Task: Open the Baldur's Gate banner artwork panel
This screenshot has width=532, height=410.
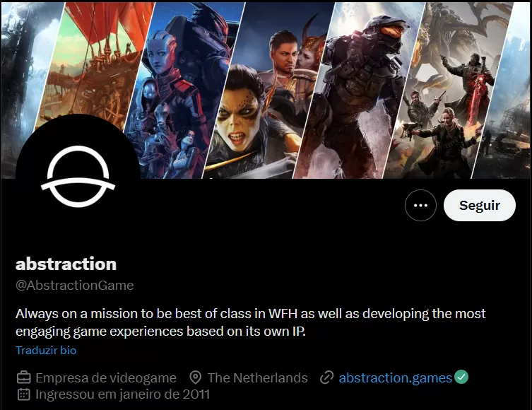Action: [x=269, y=90]
